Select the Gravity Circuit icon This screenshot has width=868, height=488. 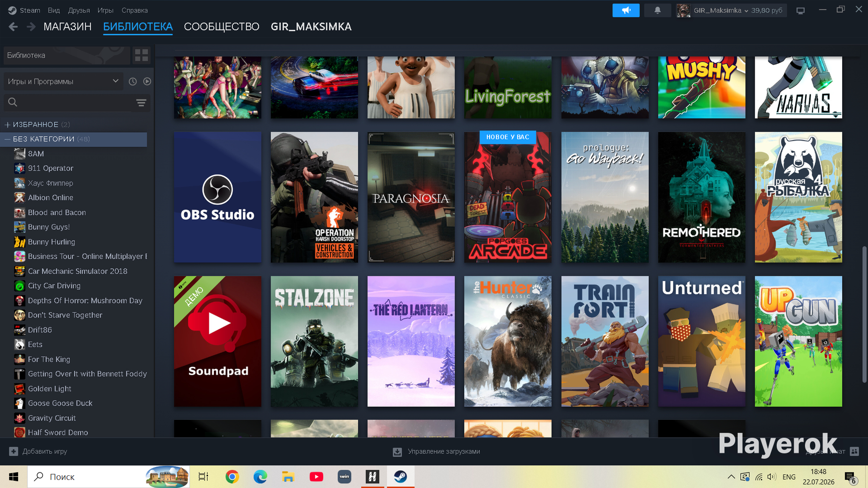pos(20,418)
